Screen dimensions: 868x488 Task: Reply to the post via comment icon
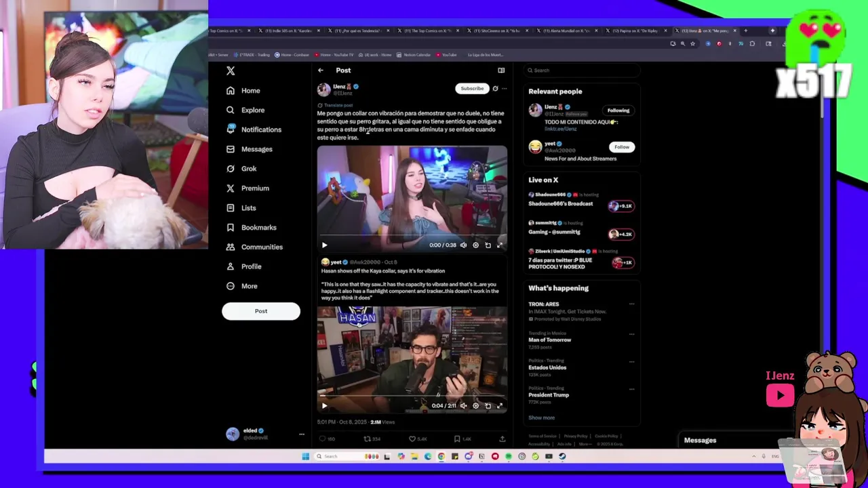[x=322, y=439]
